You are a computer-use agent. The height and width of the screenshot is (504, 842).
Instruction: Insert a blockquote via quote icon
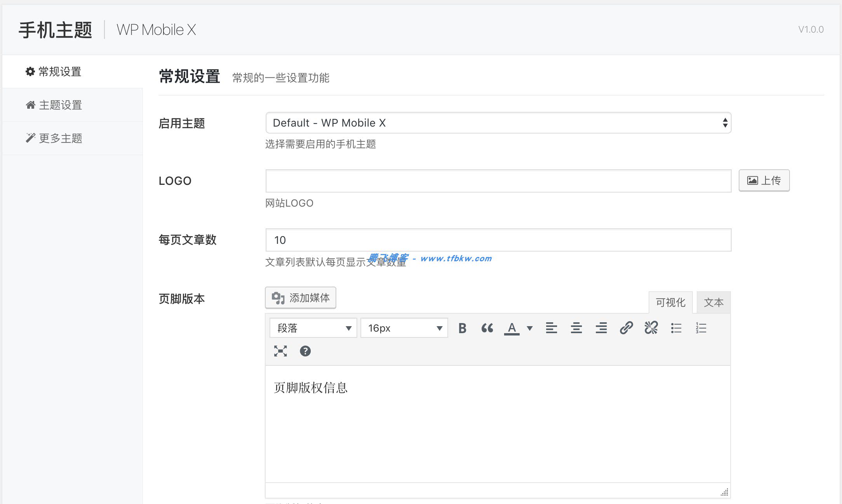coord(487,328)
